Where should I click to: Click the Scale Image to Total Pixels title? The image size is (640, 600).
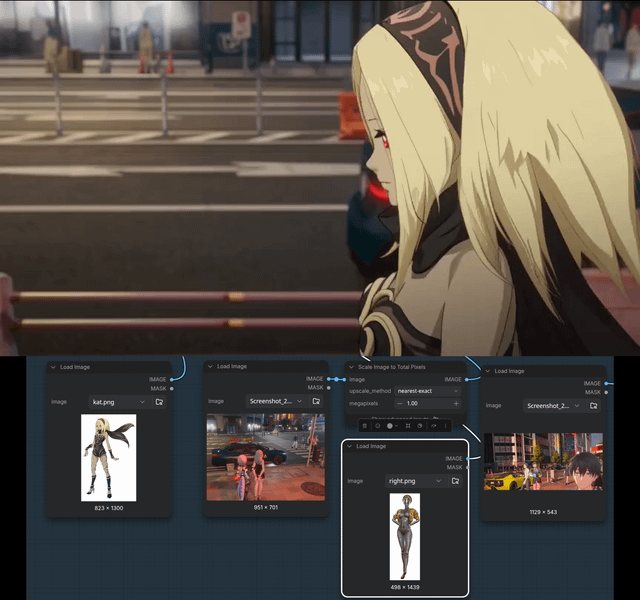(x=392, y=367)
